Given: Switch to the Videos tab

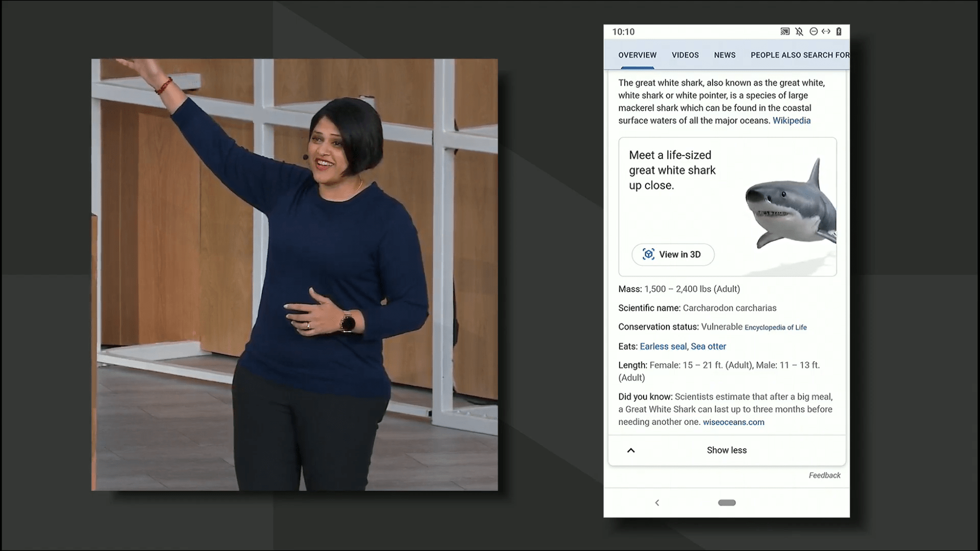Looking at the screenshot, I should (685, 55).
